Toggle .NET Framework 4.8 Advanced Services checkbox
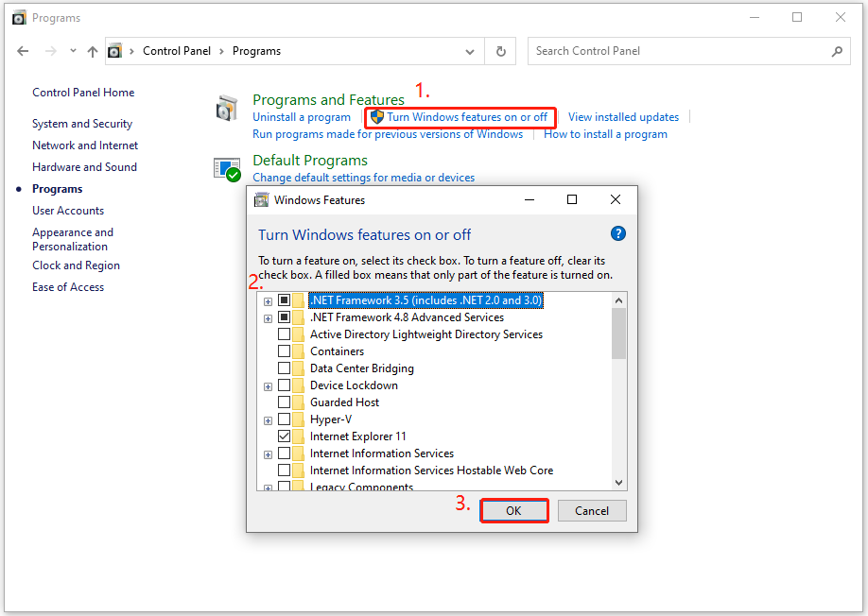 pos(284,317)
